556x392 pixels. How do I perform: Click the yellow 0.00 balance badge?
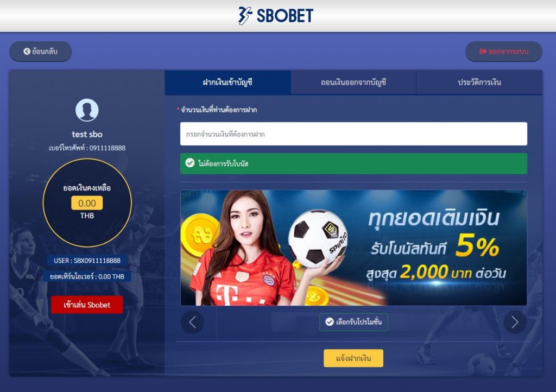coord(87,203)
